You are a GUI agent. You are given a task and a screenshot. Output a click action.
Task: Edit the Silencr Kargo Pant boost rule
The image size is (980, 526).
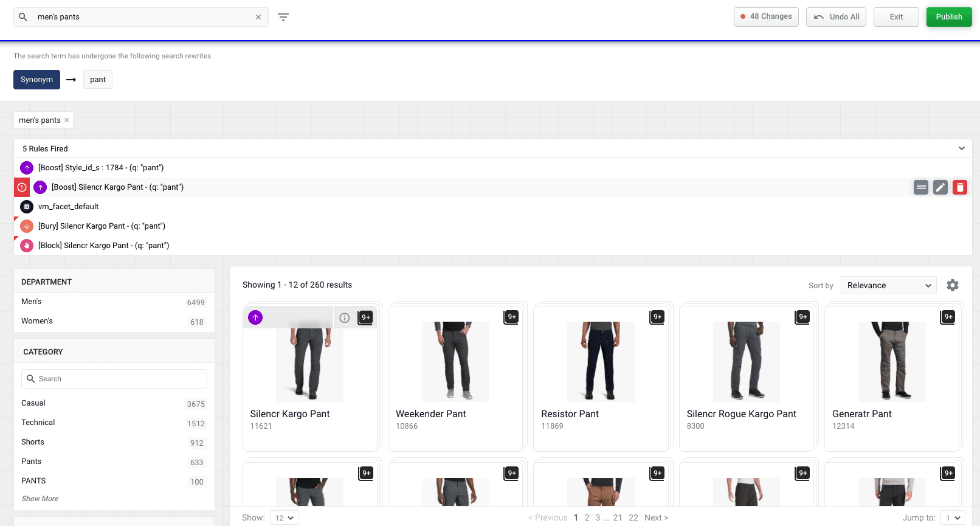point(940,187)
